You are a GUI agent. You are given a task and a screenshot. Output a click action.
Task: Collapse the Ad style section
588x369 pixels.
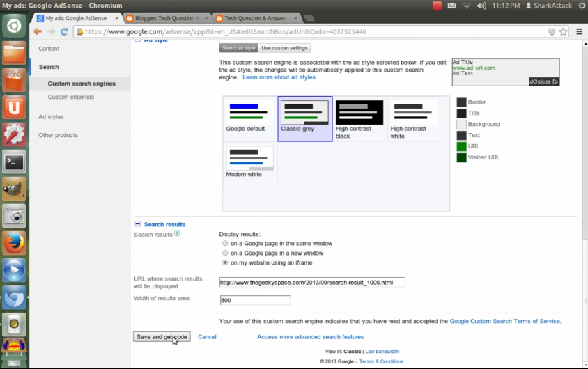pyautogui.click(x=138, y=40)
